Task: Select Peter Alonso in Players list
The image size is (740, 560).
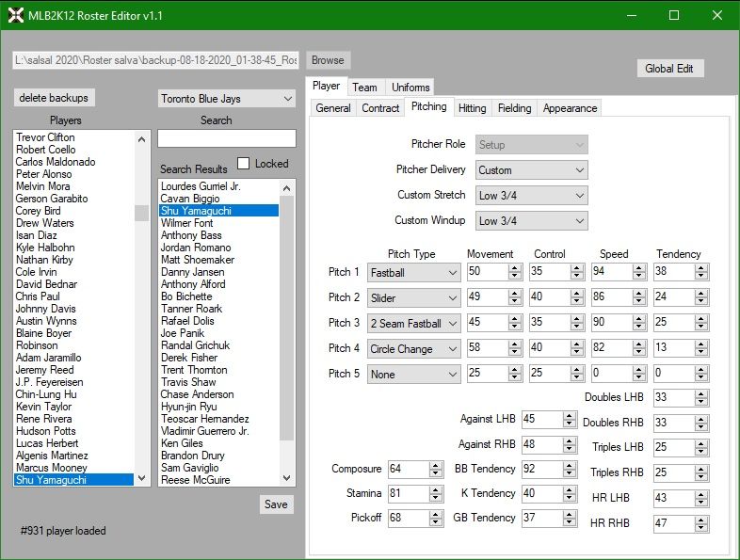Action: coord(44,174)
